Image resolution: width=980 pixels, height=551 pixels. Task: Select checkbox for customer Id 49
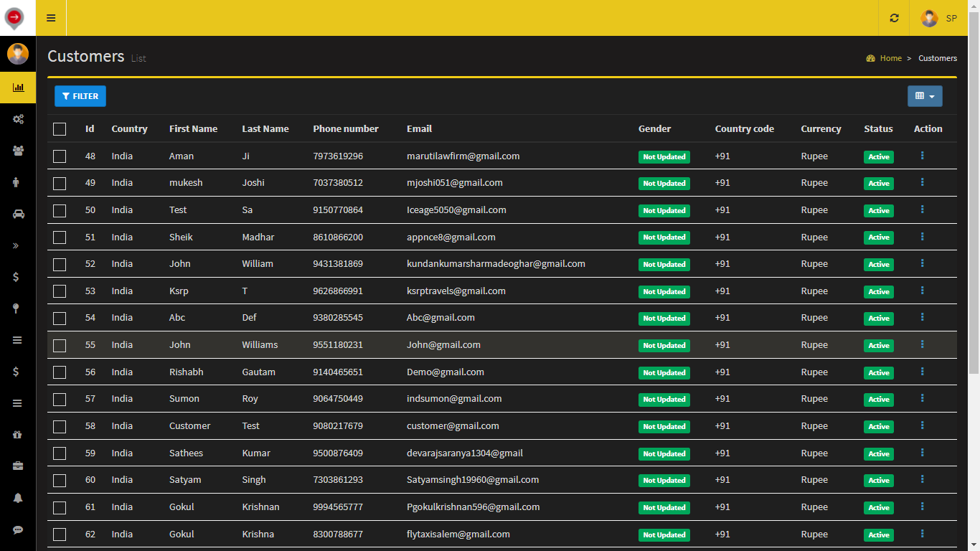click(x=60, y=183)
